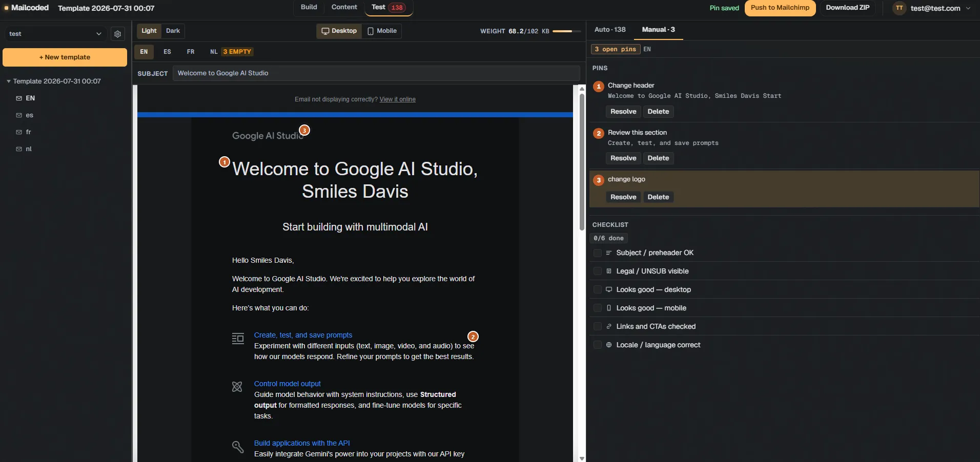Viewport: 980px width, 462px height.
Task: Click envelope icon beside EN file
Action: click(x=19, y=98)
